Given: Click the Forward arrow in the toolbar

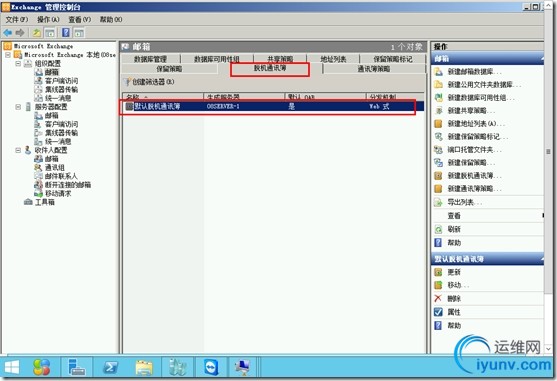Looking at the screenshot, I should [x=20, y=33].
